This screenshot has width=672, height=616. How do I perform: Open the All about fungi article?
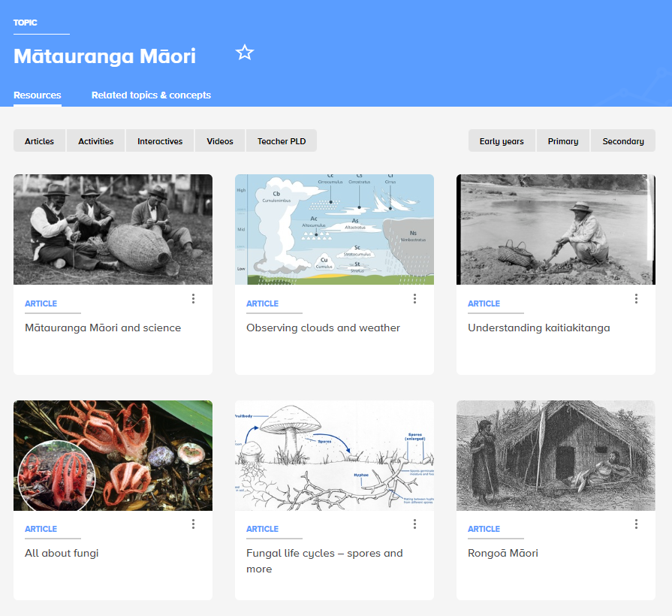(x=62, y=553)
